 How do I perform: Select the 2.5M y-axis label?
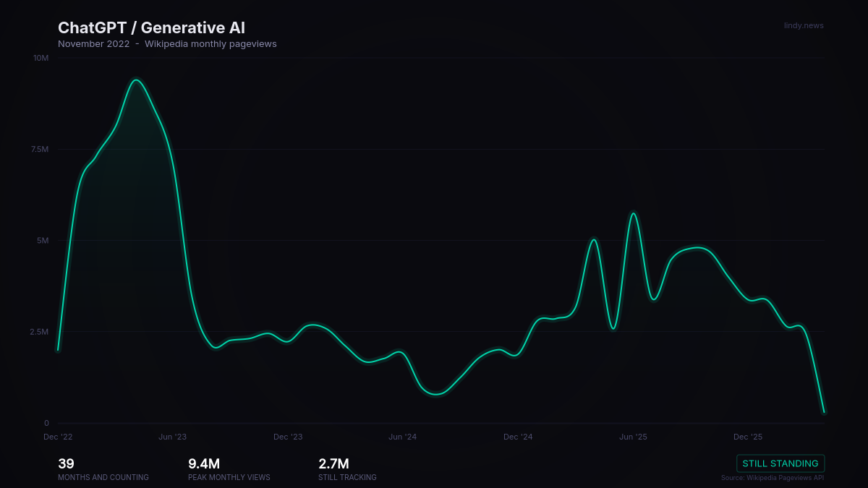click(40, 332)
